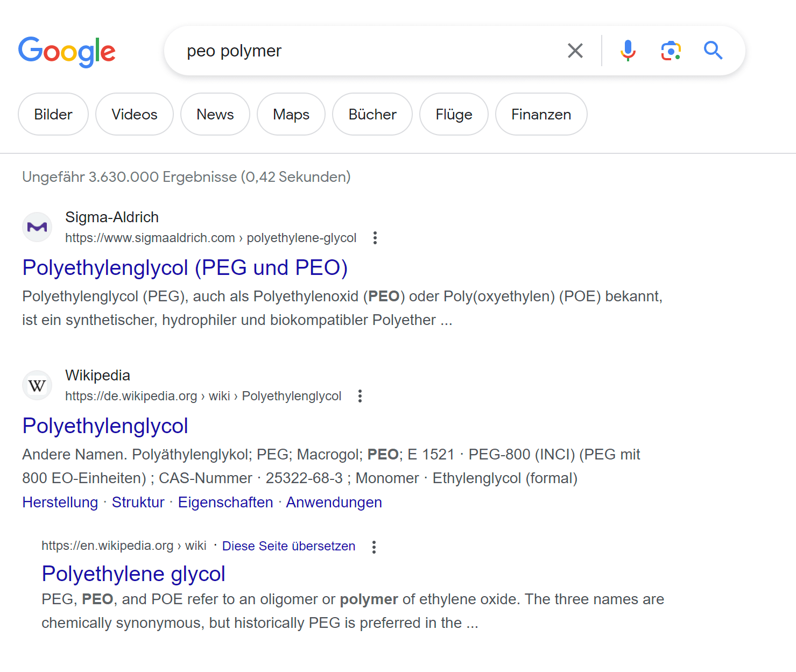Open Polyethylenglycol (PEG und PEO) result
Image resolution: width=796 pixels, height=672 pixels.
(x=185, y=267)
